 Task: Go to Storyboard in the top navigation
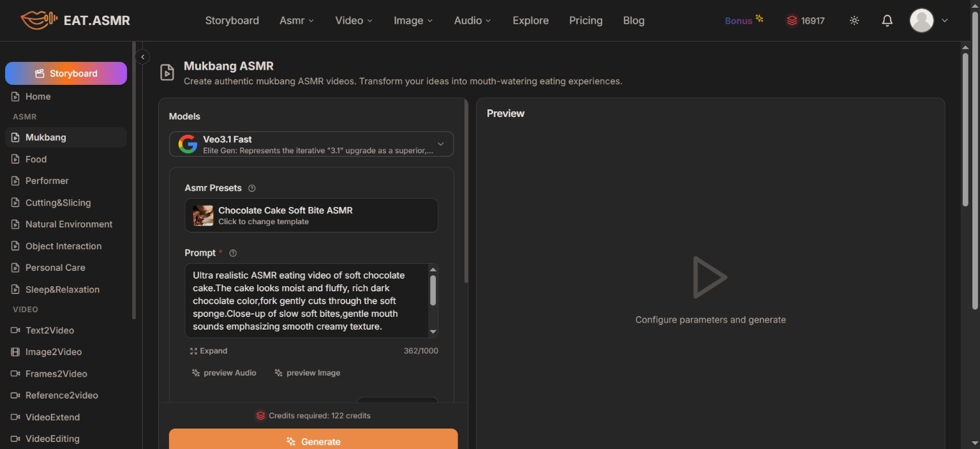point(232,20)
